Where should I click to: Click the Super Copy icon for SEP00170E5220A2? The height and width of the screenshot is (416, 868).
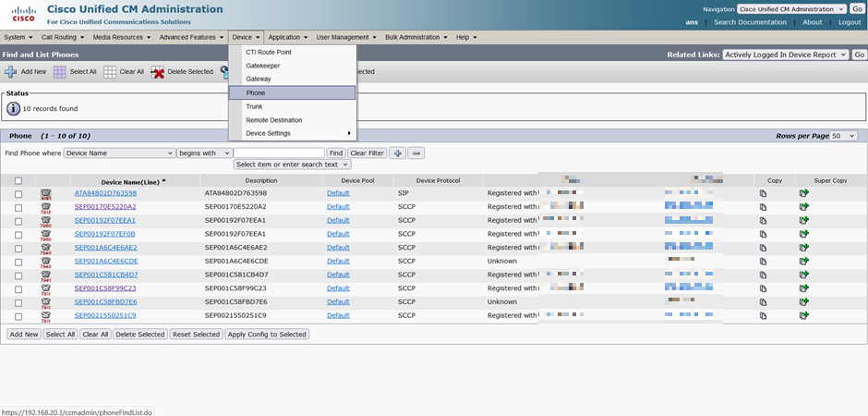[x=803, y=207]
